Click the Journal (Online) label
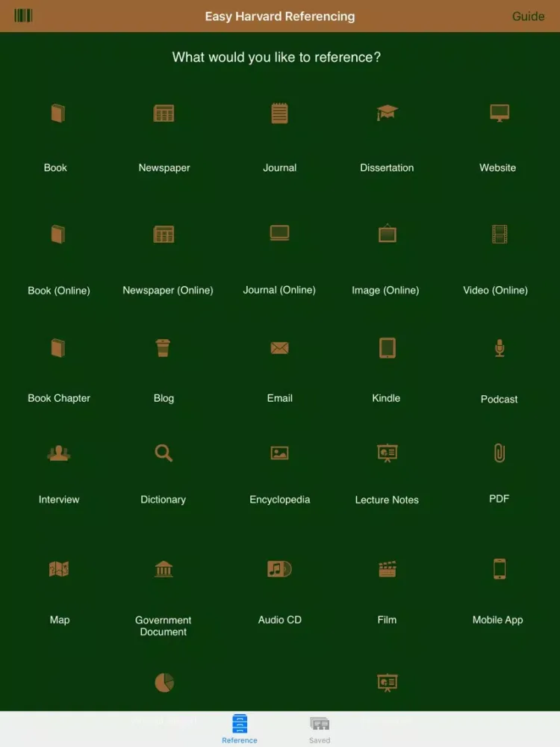 click(x=279, y=290)
